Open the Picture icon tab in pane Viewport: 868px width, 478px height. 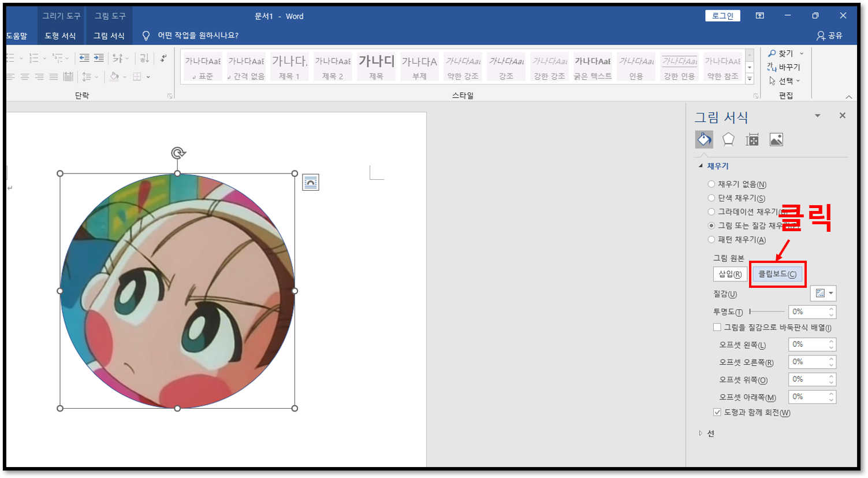pos(776,139)
